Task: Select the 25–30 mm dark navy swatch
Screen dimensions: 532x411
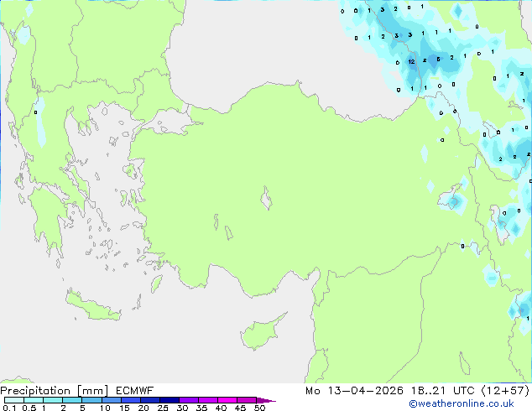Action: 169,400
